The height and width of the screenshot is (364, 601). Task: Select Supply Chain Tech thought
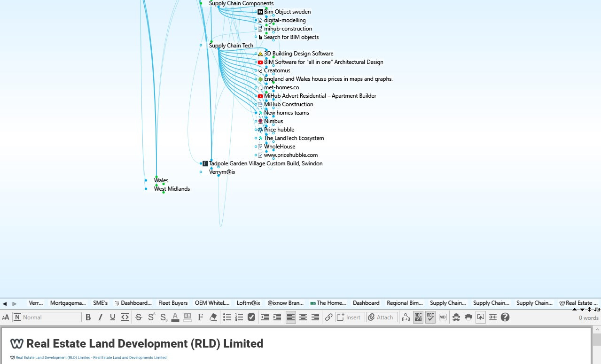[231, 46]
